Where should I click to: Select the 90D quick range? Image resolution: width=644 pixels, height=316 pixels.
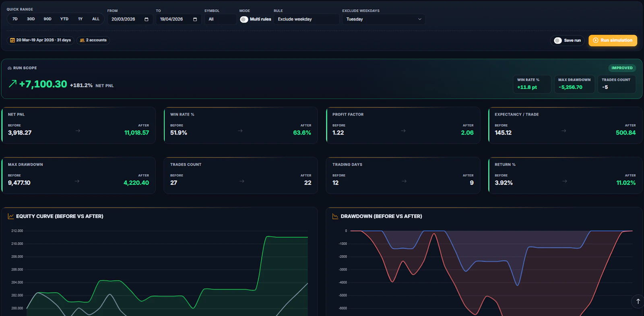pyautogui.click(x=47, y=19)
